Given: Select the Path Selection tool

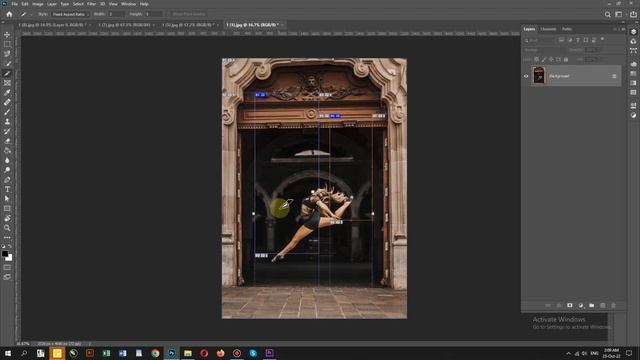Looking at the screenshot, I should [7, 199].
